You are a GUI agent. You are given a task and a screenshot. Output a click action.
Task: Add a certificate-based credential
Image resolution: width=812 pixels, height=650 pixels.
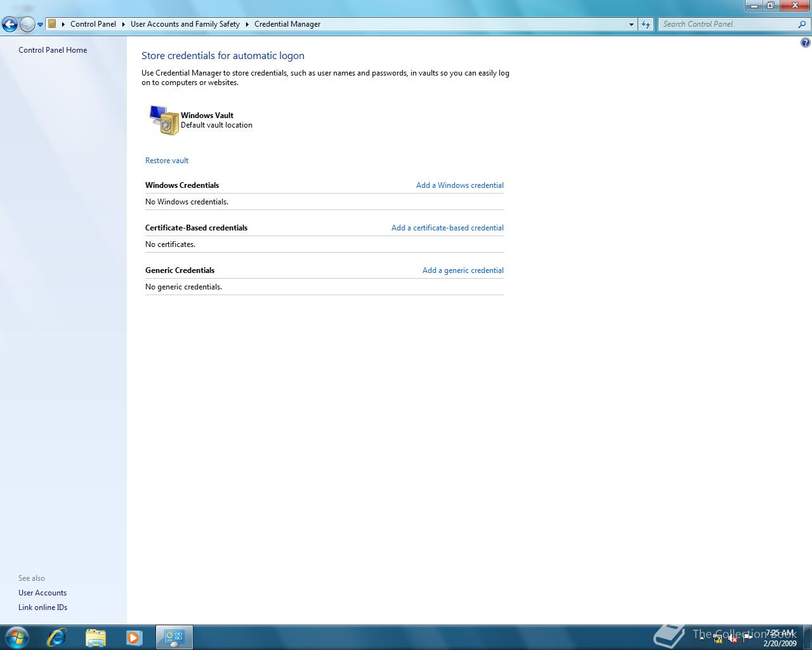[447, 228]
